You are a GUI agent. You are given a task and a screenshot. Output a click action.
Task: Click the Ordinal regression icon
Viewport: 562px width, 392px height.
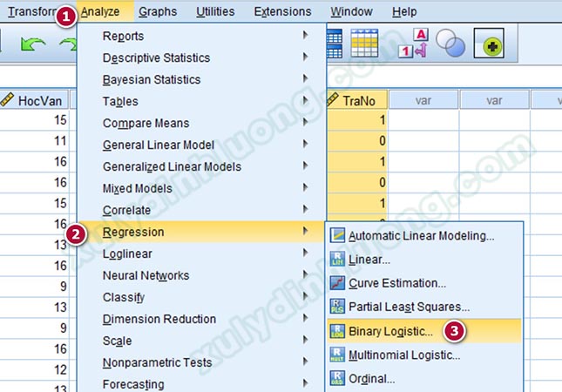click(x=337, y=378)
